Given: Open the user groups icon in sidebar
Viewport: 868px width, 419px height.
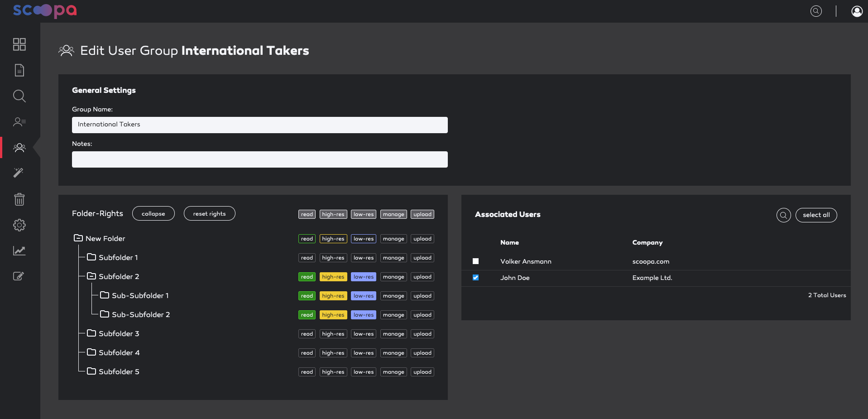Looking at the screenshot, I should point(19,148).
